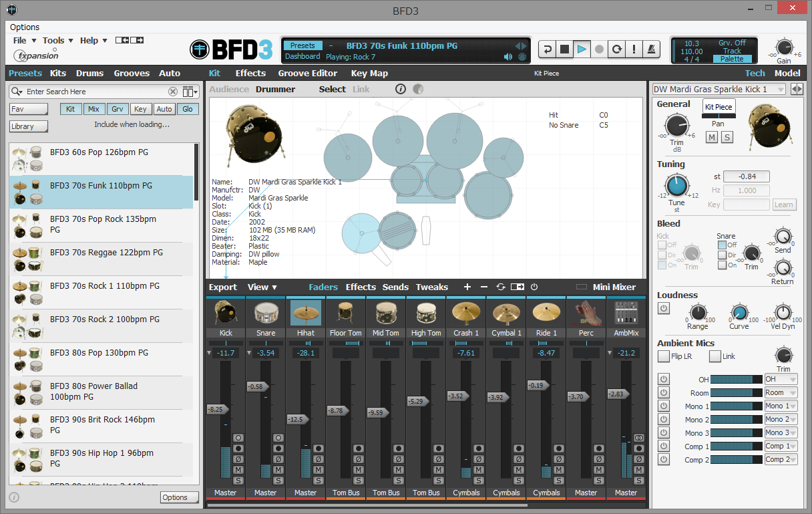Click the audio panic exclamation button
This screenshot has width=812, height=514.
[634, 49]
